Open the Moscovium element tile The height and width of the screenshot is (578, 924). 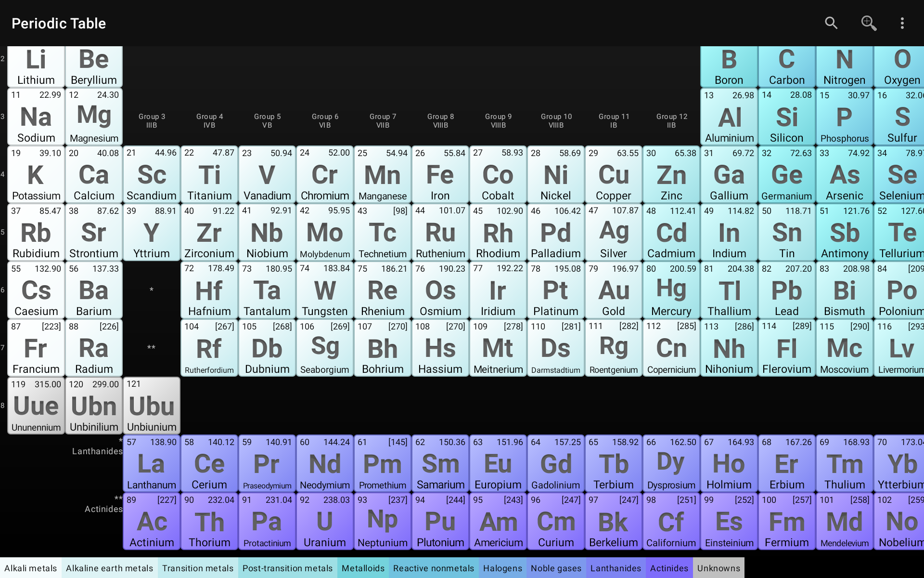(845, 348)
